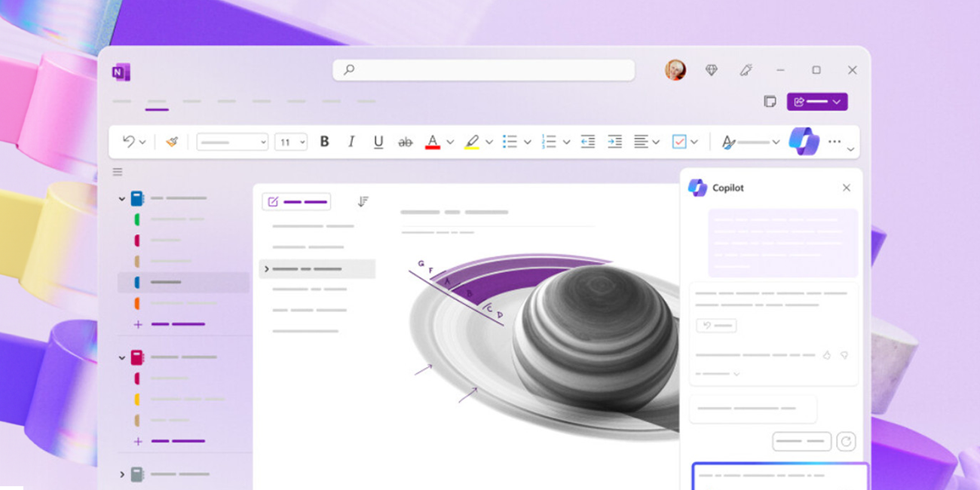The width and height of the screenshot is (980, 490).
Task: Open the font color dropdown arrow
Action: pyautogui.click(x=450, y=141)
